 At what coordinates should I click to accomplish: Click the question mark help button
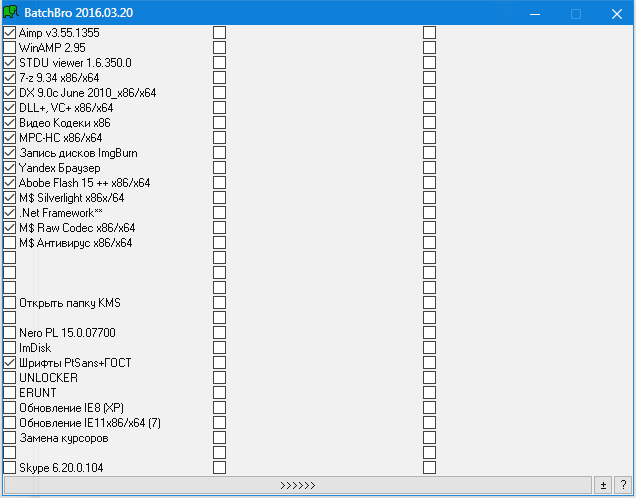pyautogui.click(x=622, y=485)
